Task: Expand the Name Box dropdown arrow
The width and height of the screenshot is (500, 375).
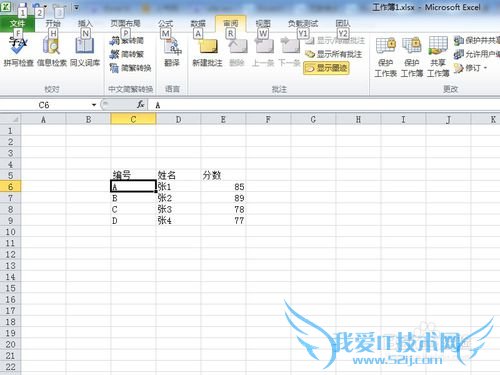Action: coord(94,105)
